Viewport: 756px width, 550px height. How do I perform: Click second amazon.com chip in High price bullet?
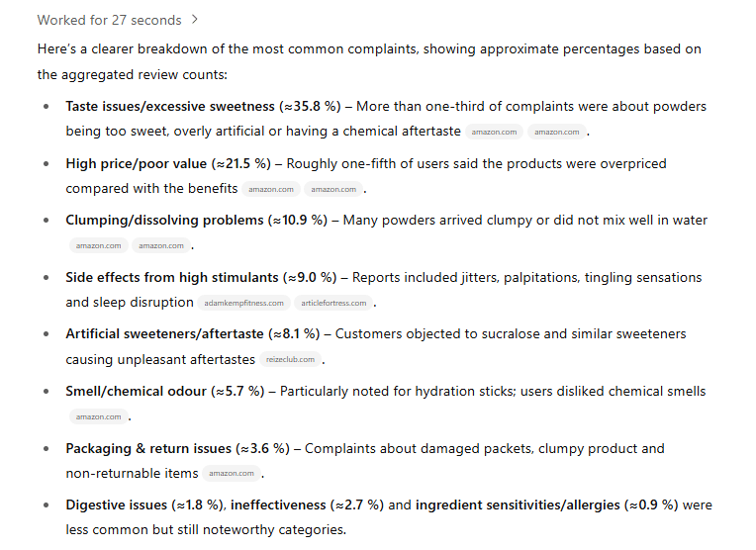pyautogui.click(x=333, y=190)
